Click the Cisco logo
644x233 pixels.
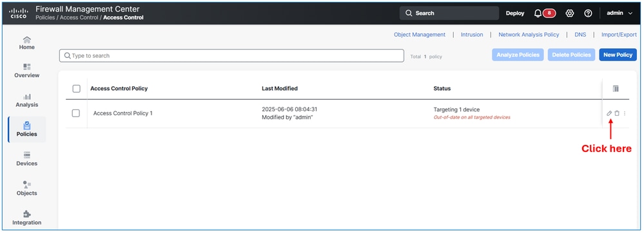click(18, 13)
